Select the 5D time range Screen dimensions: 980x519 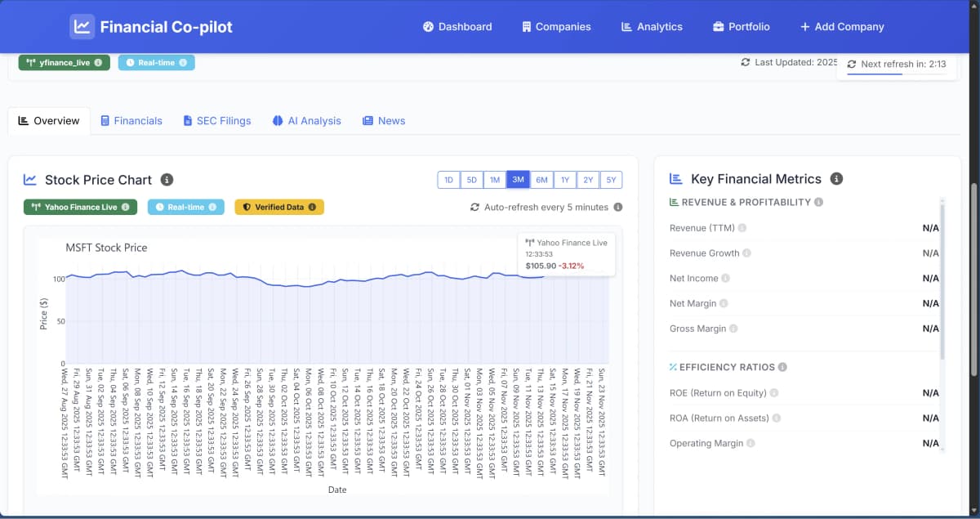pos(471,179)
